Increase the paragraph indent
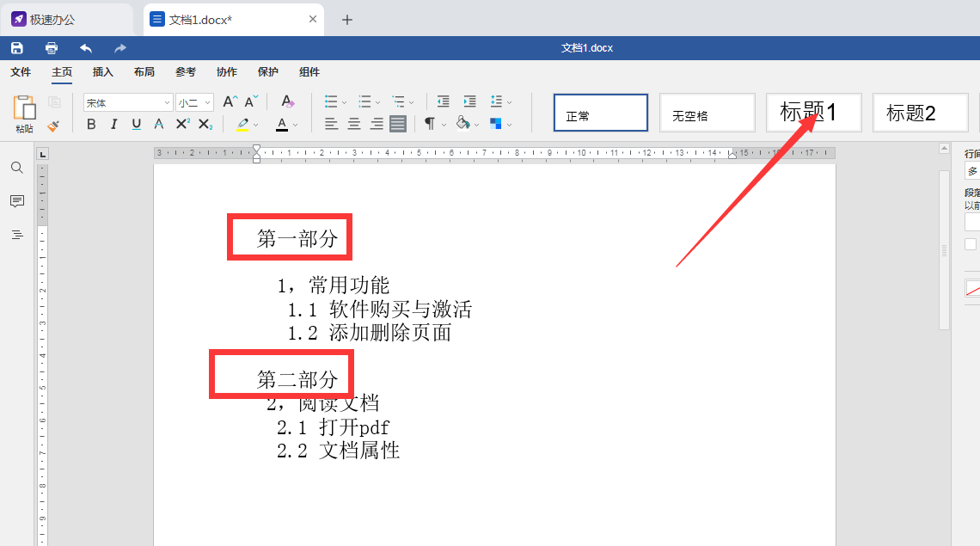This screenshot has width=980, height=546. [x=469, y=101]
